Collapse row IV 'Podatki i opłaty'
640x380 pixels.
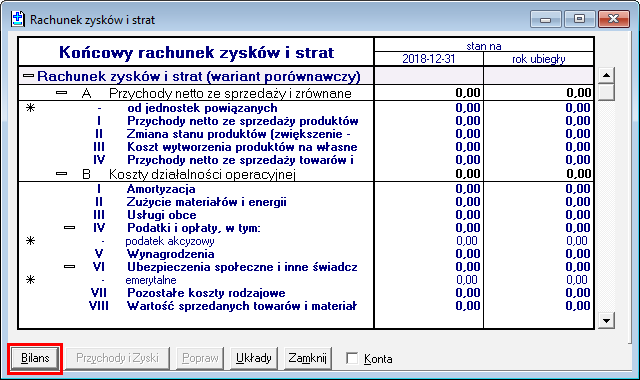pyautogui.click(x=69, y=227)
